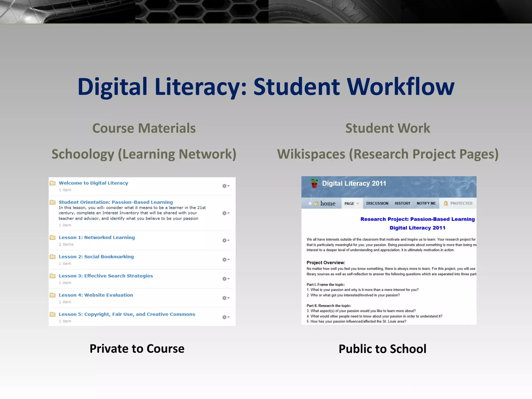Viewport: 532px width, 399px height.
Task: Click the Student Work heading
Action: 388,128
